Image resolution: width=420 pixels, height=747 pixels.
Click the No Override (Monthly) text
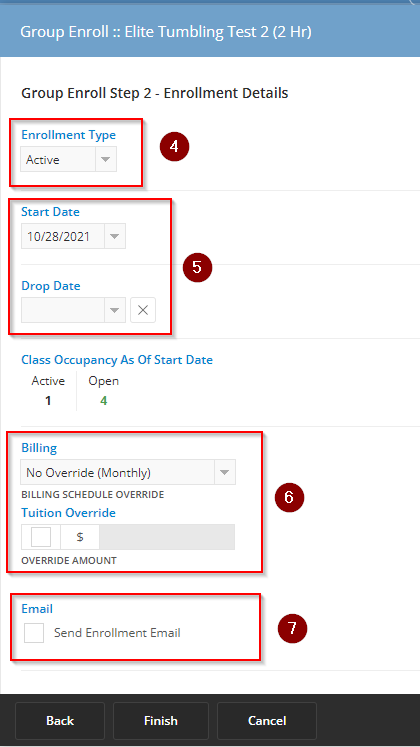pos(89,473)
